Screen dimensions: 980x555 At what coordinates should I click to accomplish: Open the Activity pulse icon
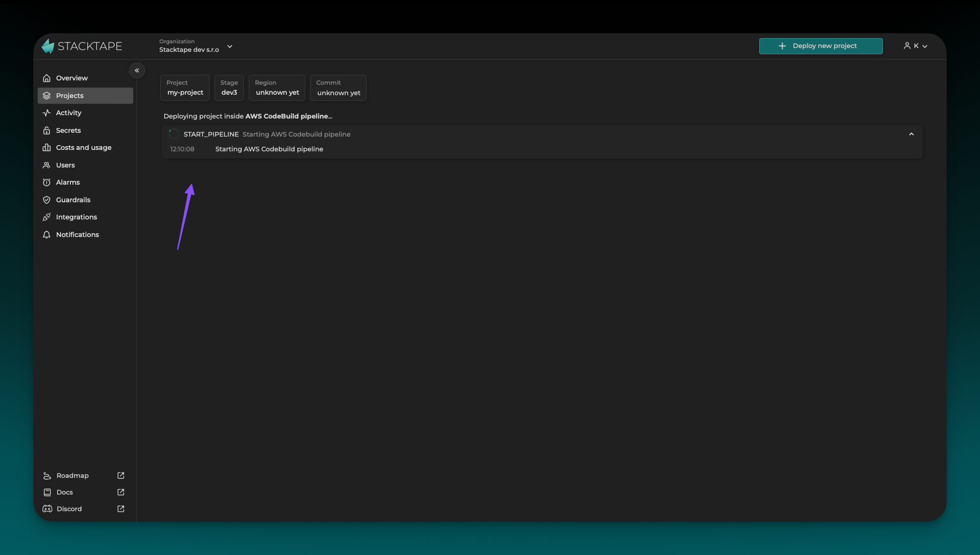pos(47,113)
